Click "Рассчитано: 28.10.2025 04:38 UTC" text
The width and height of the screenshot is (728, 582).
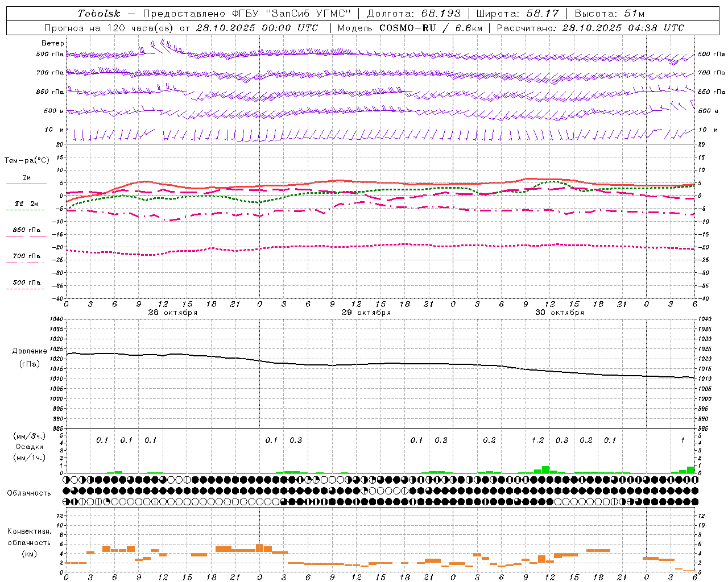[x=590, y=28]
